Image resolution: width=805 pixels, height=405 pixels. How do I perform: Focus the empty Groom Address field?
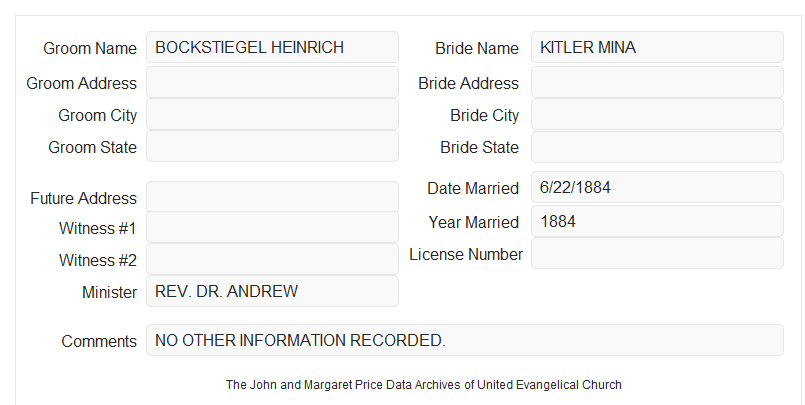tap(272, 82)
